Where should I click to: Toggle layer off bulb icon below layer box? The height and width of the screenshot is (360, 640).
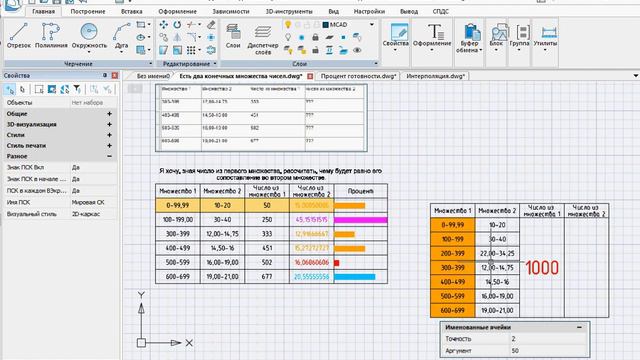click(x=288, y=38)
